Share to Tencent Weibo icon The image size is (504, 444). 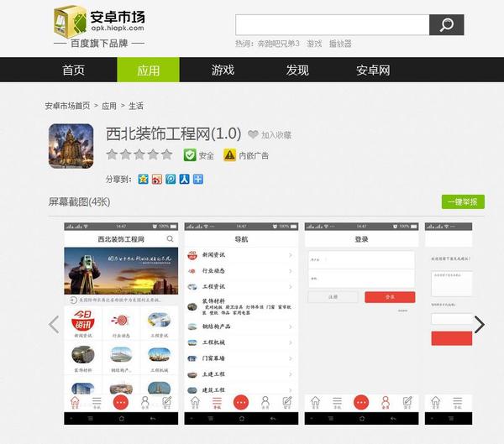pyautogui.click(x=171, y=179)
